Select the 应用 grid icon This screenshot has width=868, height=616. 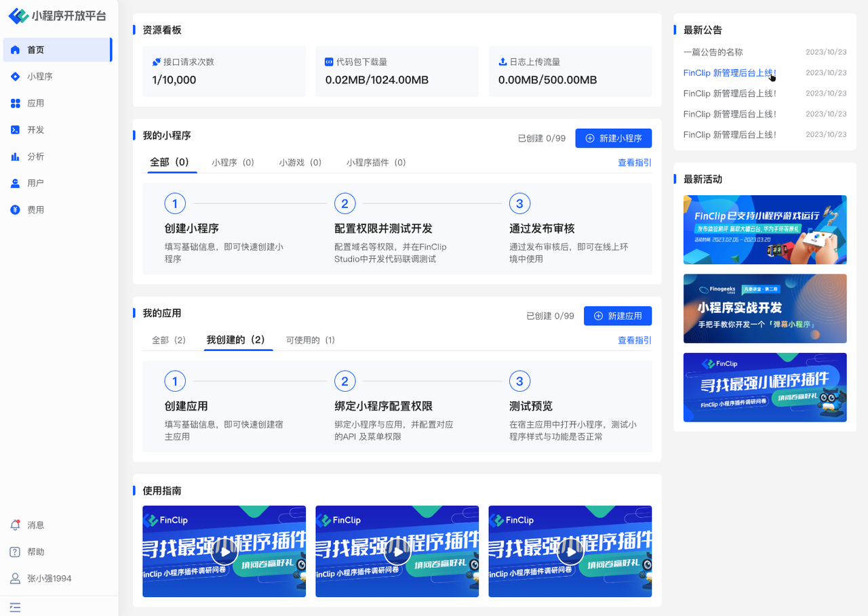coord(16,103)
